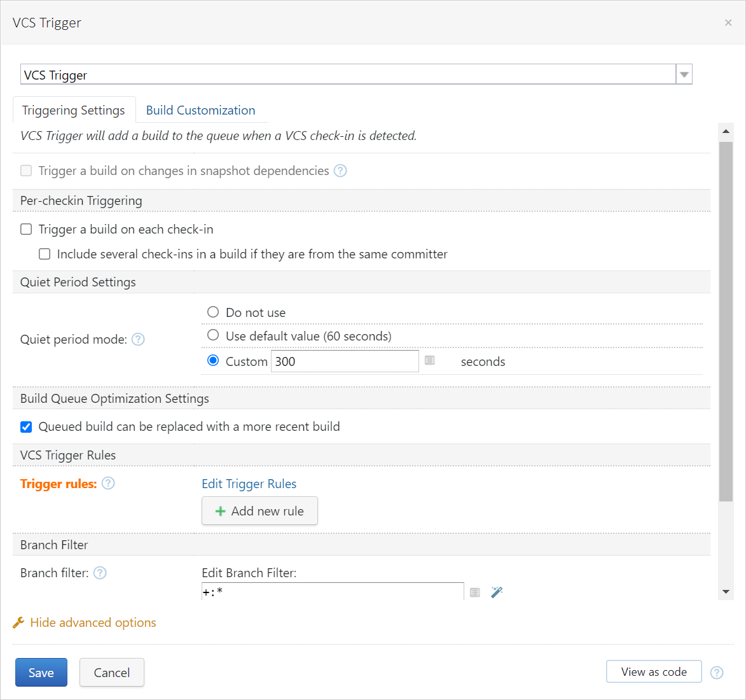Open the parameter list icon beside branch filter

(474, 592)
